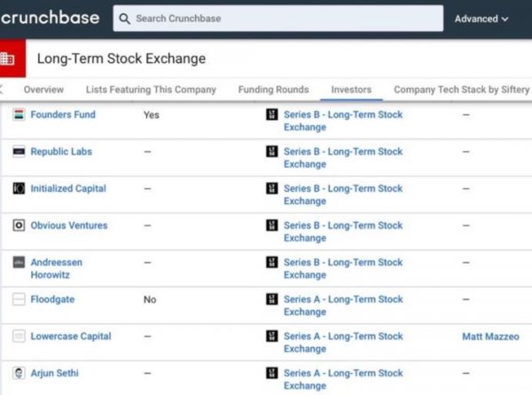Click the Andreessen Horowitz logo icon
The image size is (532, 395).
click(19, 263)
